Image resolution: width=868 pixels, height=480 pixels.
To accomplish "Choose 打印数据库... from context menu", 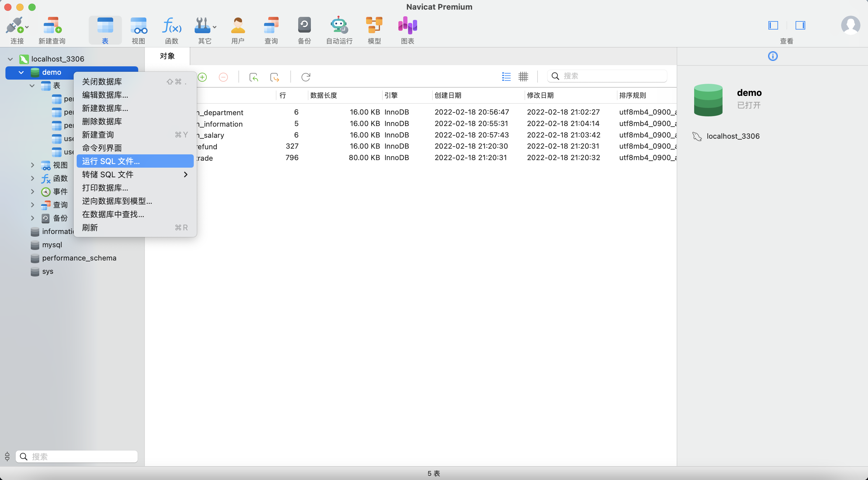I will (x=135, y=188).
